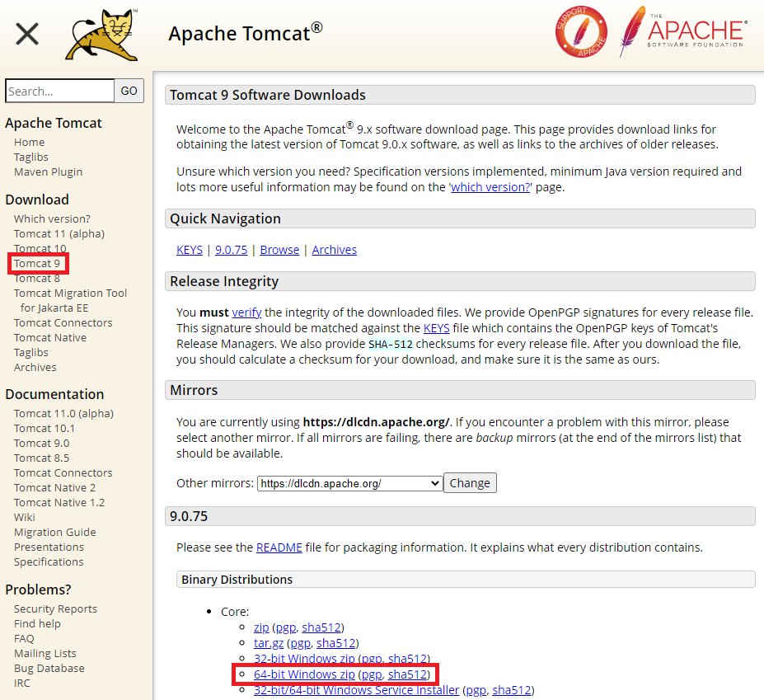Image resolution: width=764 pixels, height=700 pixels.
Task: Open Taglibs under Download section
Action: tap(31, 352)
